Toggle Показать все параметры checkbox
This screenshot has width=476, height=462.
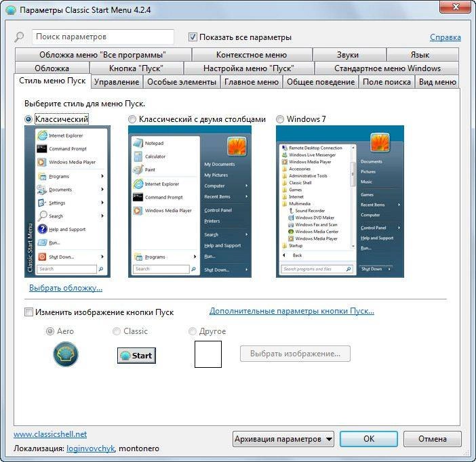click(x=193, y=37)
